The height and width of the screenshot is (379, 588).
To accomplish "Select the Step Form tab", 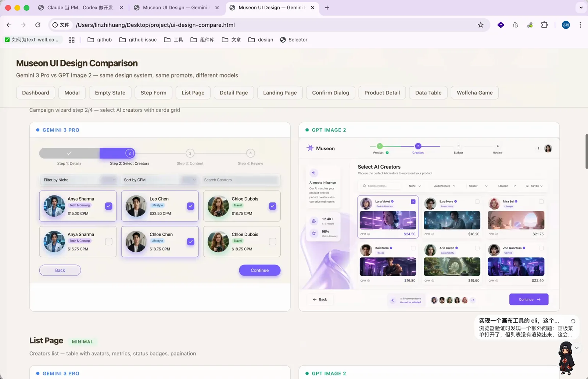I will pos(154,93).
